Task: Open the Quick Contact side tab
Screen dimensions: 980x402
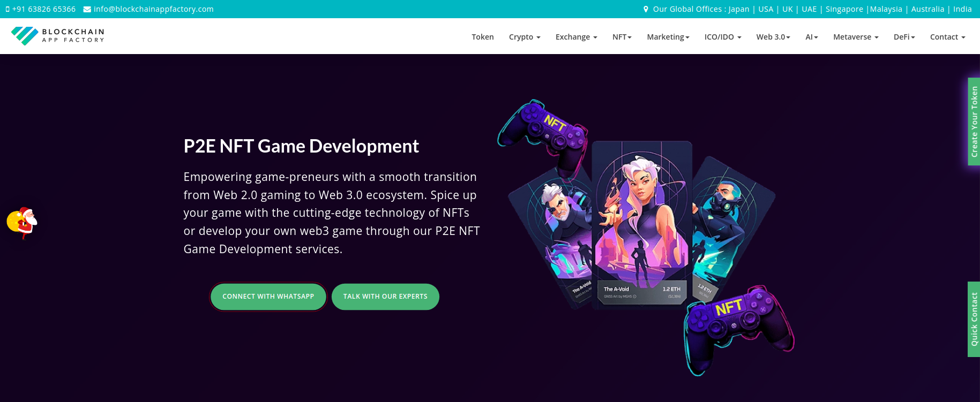Action: (x=974, y=319)
